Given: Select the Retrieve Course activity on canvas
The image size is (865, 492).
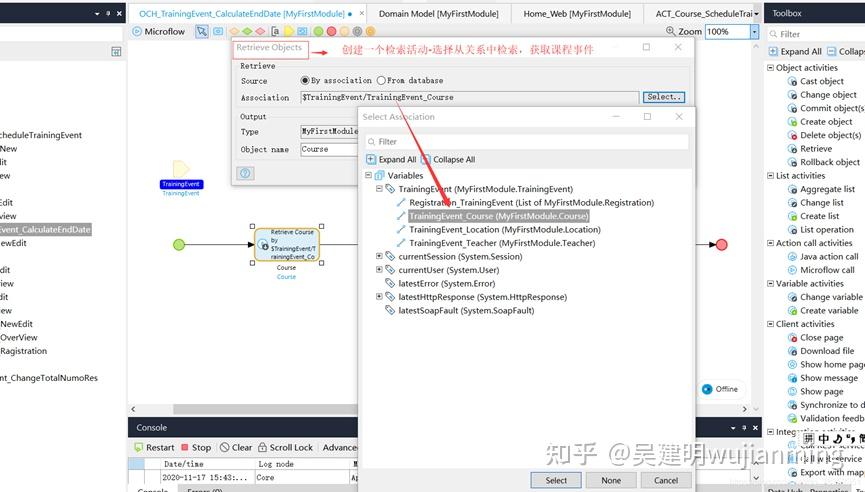Looking at the screenshot, I should pos(287,245).
